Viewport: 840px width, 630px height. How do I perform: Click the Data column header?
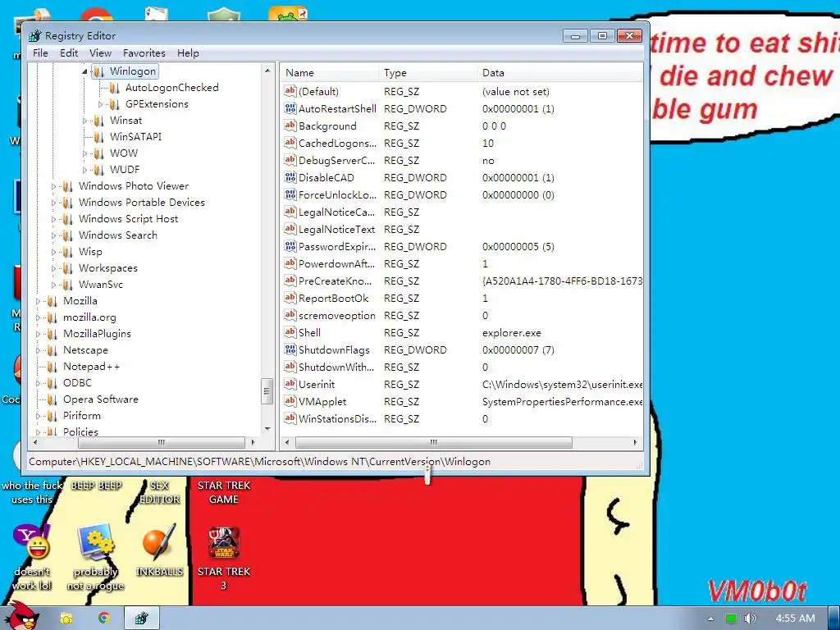[559, 73]
